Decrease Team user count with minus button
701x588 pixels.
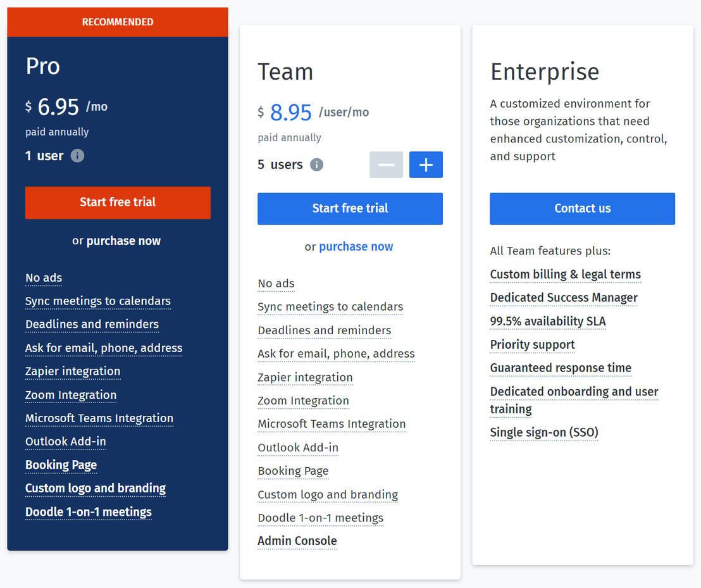click(386, 165)
